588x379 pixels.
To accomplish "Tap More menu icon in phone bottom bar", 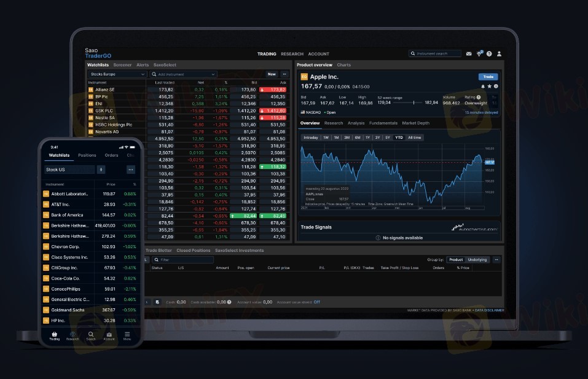I will (127, 336).
